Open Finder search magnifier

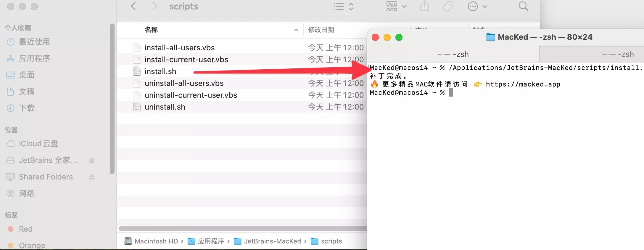click(x=523, y=6)
